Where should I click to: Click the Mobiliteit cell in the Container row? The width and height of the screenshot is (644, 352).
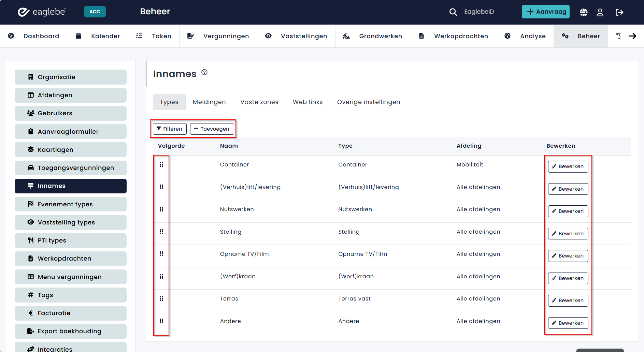pos(470,164)
